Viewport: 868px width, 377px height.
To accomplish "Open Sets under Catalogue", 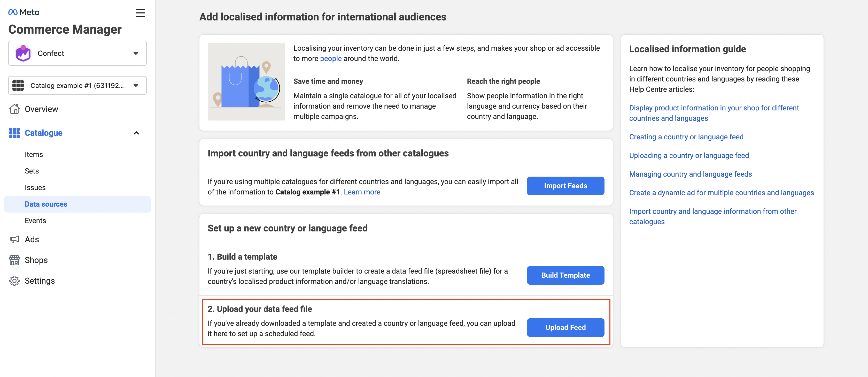I will click(x=32, y=171).
